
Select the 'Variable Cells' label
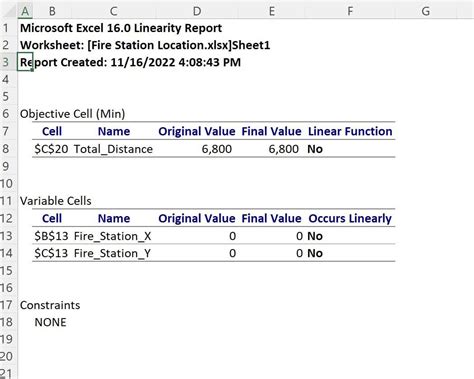point(56,201)
